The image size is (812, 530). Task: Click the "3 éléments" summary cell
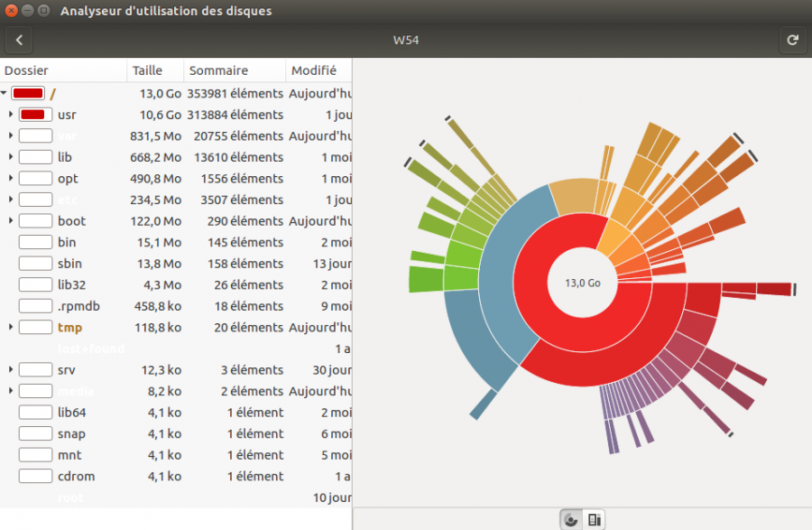pyautogui.click(x=253, y=370)
